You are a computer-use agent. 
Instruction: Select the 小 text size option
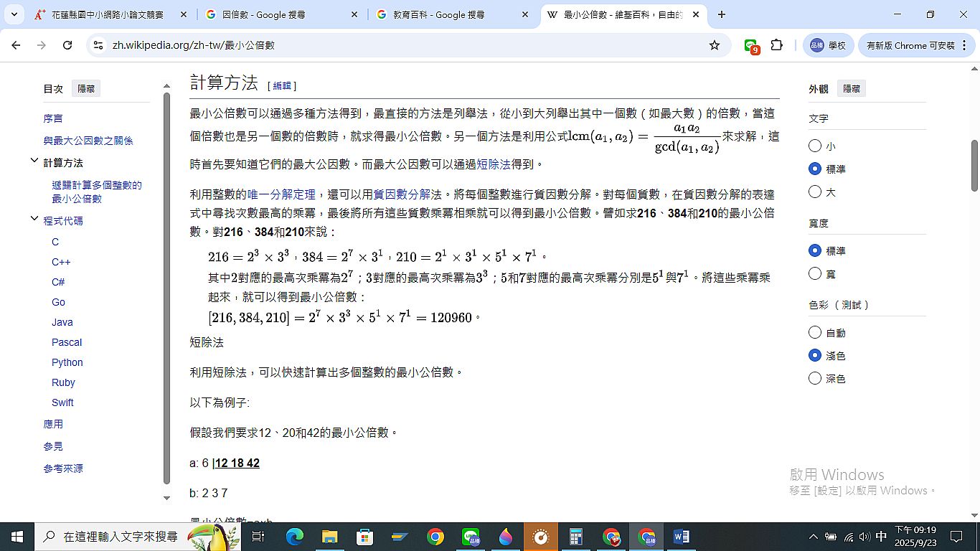(x=815, y=146)
